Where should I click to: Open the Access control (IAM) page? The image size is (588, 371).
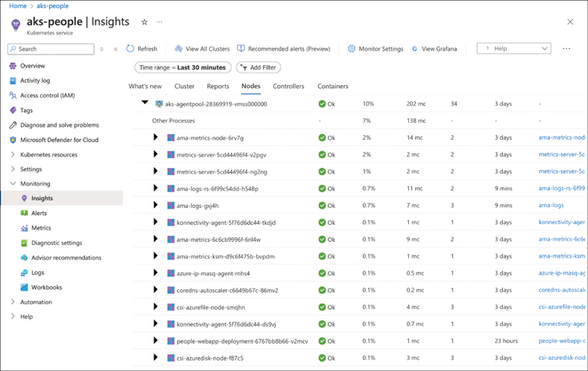pos(47,96)
